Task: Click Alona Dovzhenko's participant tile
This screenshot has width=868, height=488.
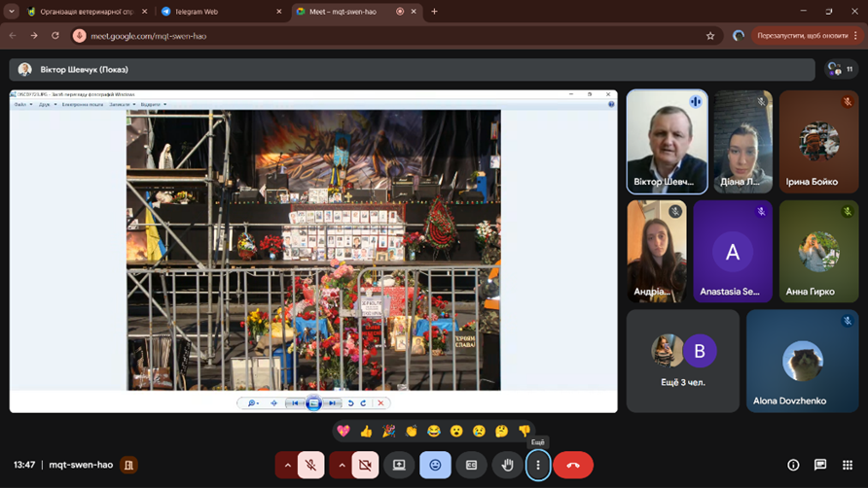Action: pos(803,361)
